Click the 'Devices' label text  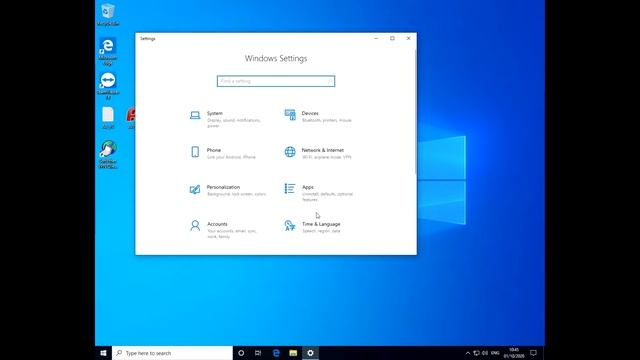coord(310,113)
